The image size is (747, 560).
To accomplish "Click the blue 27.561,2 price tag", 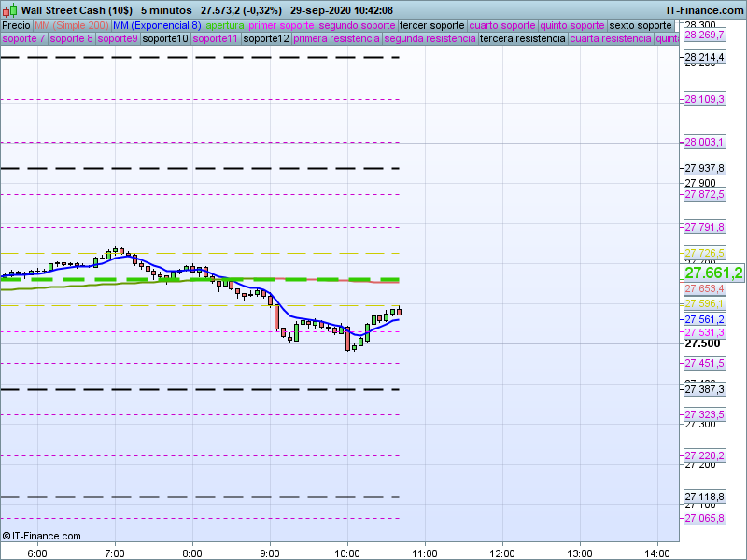I will tap(704, 319).
